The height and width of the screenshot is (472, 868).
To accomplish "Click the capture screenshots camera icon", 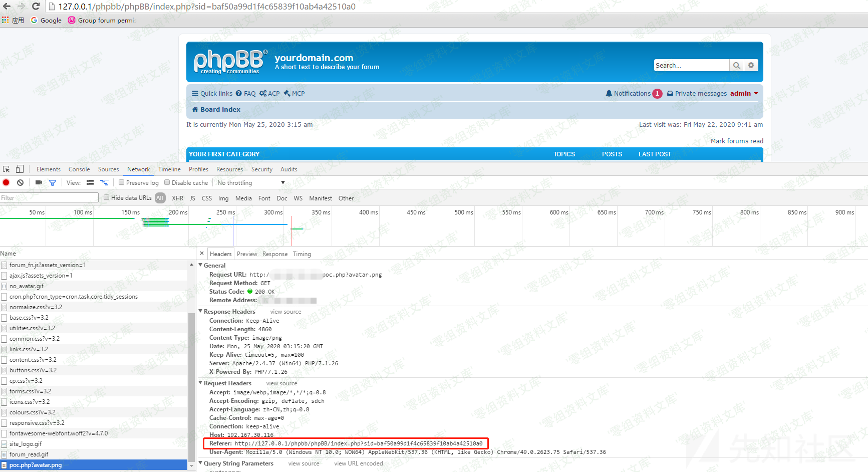I will [39, 183].
